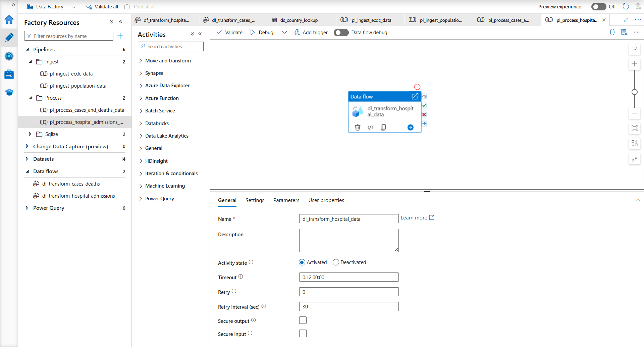The height and width of the screenshot is (347, 644).
Task: Click Publish all
Action: pos(140,7)
